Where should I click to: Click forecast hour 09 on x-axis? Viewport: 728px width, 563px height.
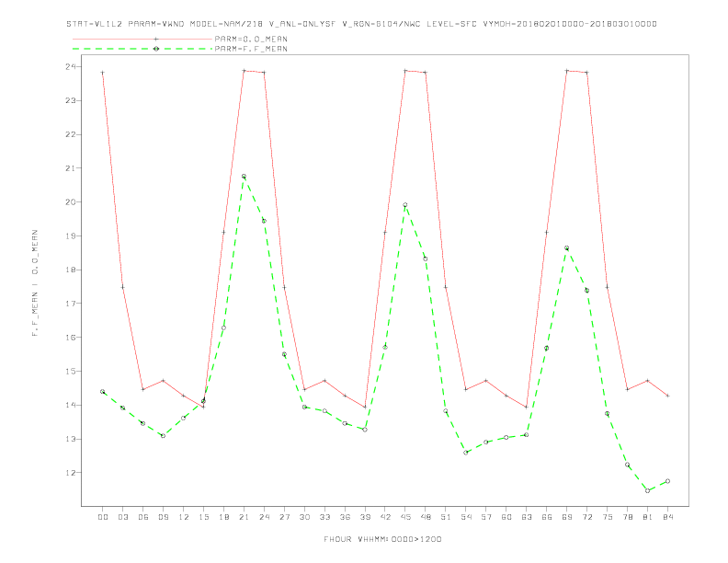[x=163, y=517]
